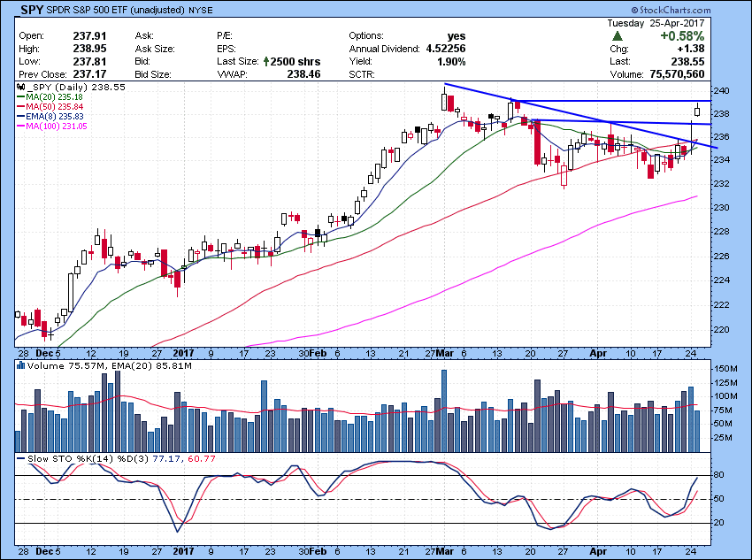Click the Options value yes
This screenshot has height=560, width=752.
click(457, 36)
